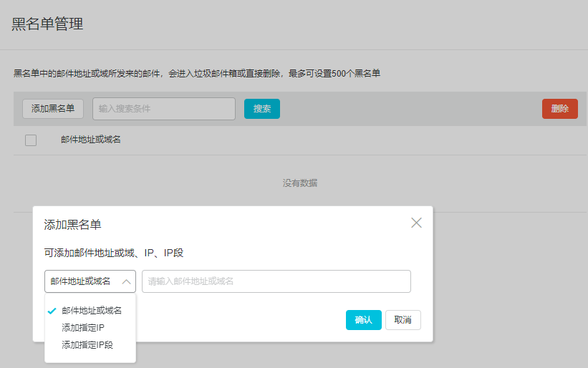This screenshot has width=588, height=368.
Task: Click the red 删除 button
Action: [x=559, y=109]
